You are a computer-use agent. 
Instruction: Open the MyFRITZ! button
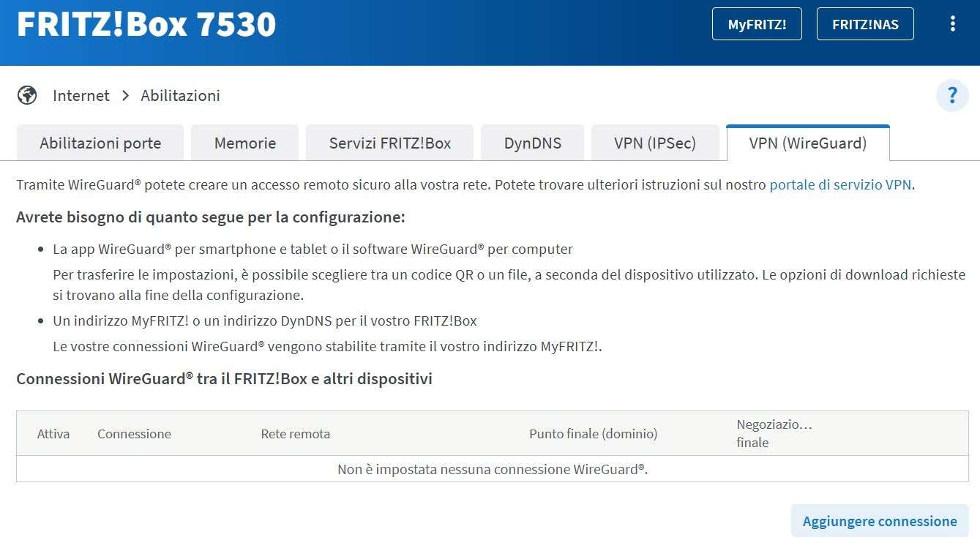click(x=757, y=24)
